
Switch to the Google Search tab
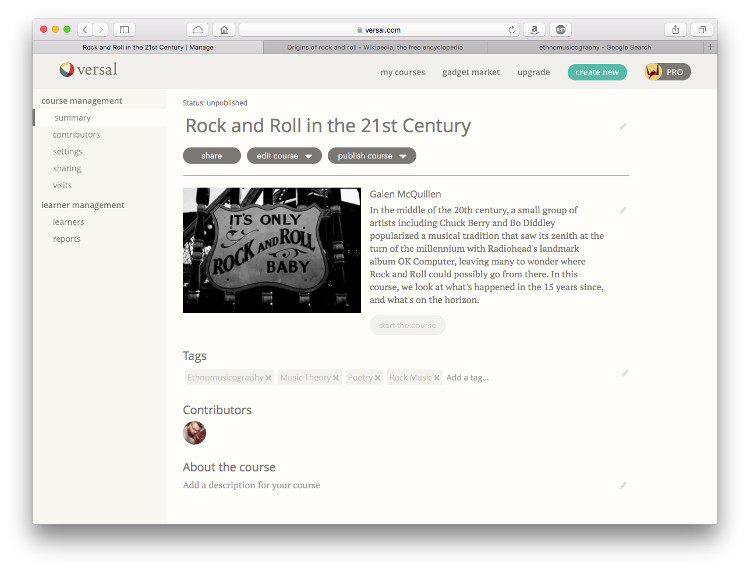(x=595, y=47)
